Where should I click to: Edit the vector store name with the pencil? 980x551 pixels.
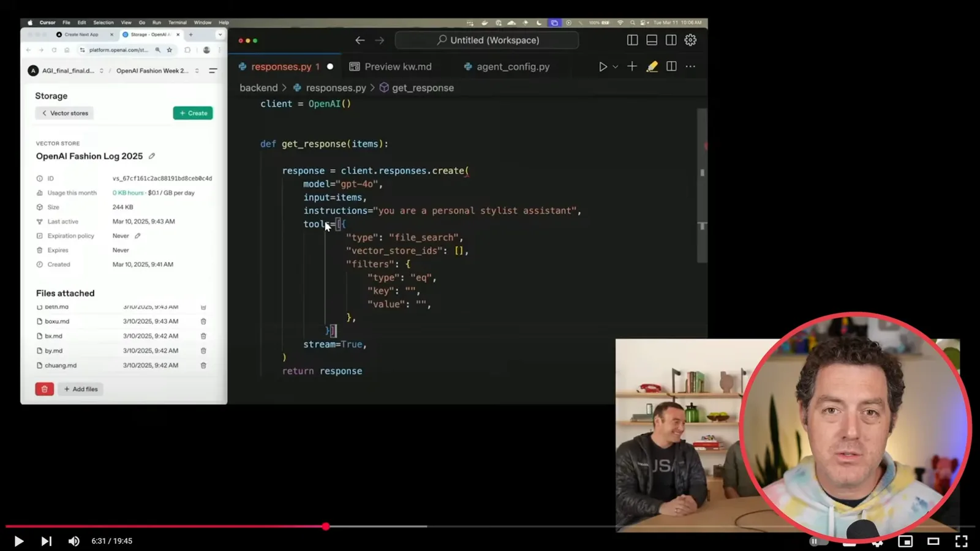[152, 156]
